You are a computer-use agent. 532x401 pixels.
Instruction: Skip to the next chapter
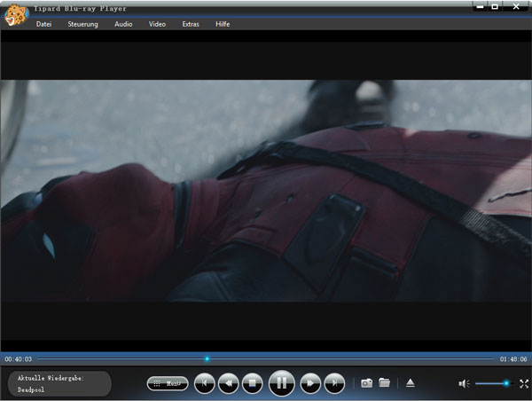[334, 383]
